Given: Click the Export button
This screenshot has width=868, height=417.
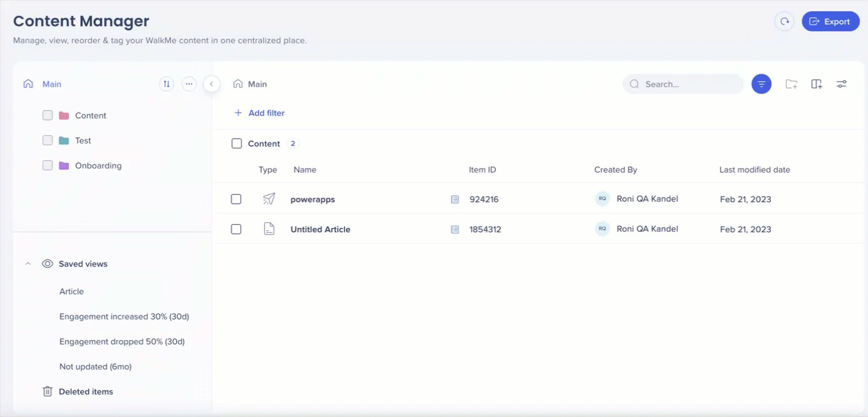Looking at the screenshot, I should [x=830, y=21].
